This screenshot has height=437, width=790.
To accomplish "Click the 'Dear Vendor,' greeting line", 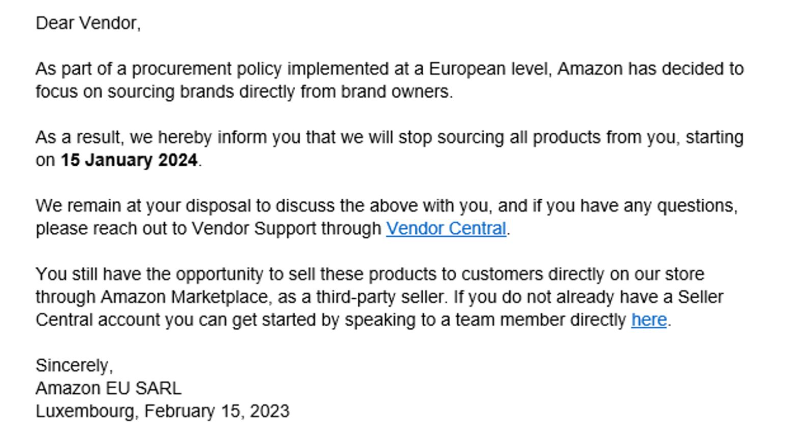I will tap(88, 23).
